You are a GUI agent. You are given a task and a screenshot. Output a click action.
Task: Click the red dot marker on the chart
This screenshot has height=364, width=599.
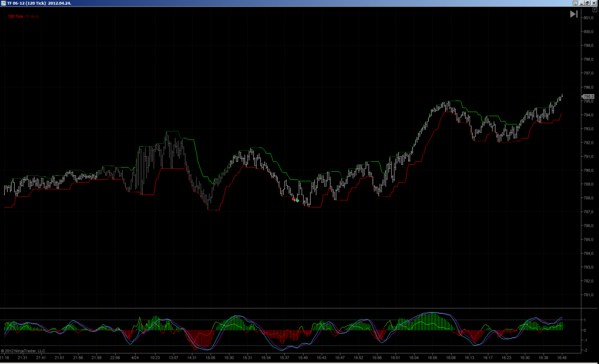[294, 199]
